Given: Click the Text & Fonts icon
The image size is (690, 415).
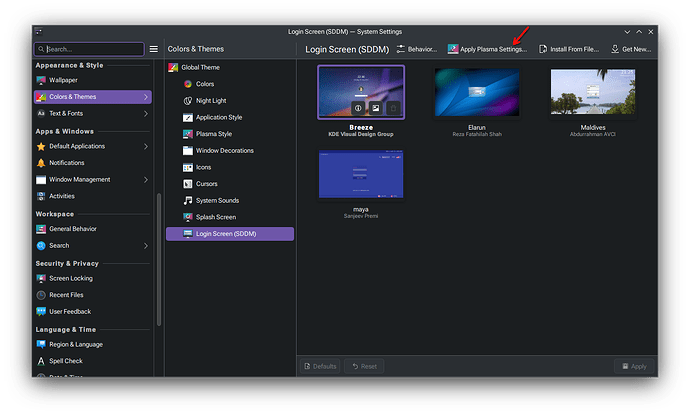Looking at the screenshot, I should click(41, 114).
